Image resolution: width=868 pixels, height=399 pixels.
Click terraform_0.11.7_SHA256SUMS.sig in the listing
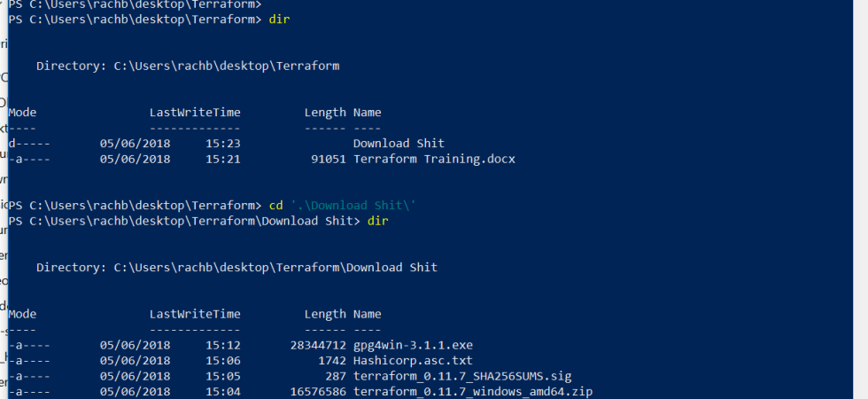pos(462,376)
